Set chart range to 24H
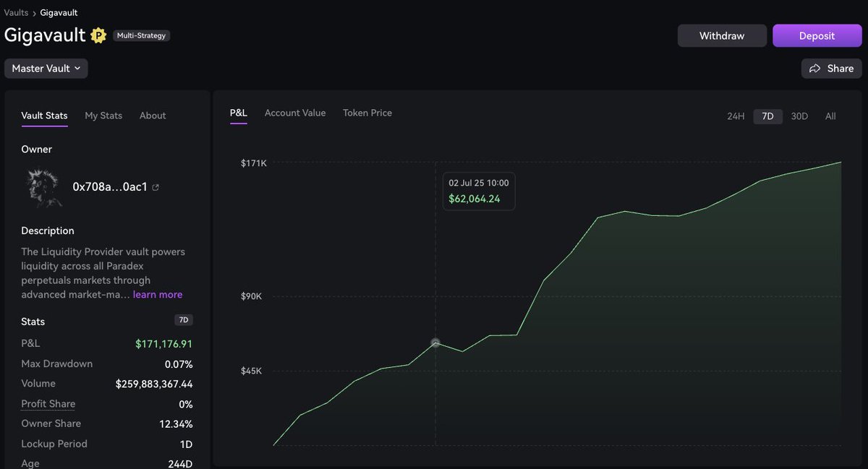 (x=736, y=116)
